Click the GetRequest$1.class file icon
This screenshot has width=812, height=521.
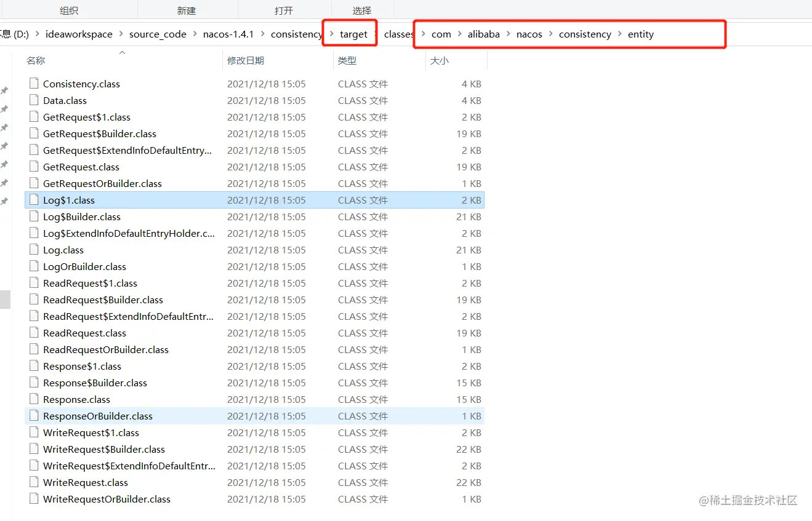click(34, 117)
